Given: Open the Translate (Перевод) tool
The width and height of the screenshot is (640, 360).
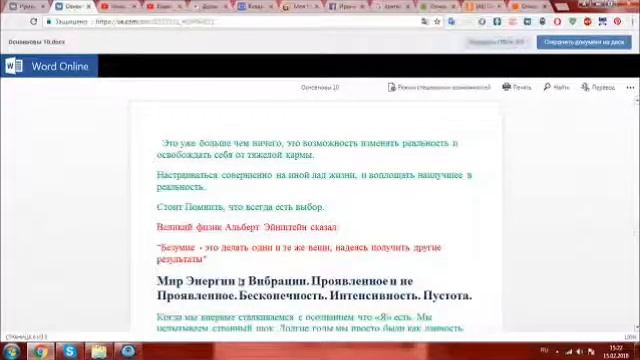Looking at the screenshot, I should tap(598, 87).
